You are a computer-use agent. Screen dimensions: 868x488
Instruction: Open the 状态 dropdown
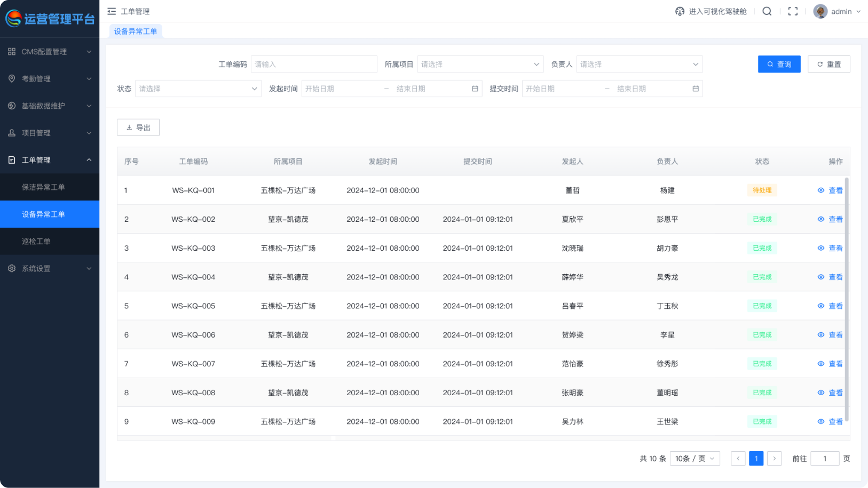(x=199, y=89)
